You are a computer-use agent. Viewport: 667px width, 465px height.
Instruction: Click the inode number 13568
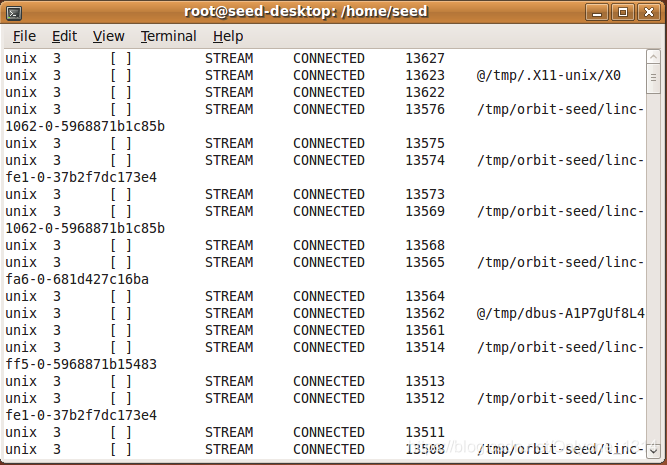coord(425,245)
